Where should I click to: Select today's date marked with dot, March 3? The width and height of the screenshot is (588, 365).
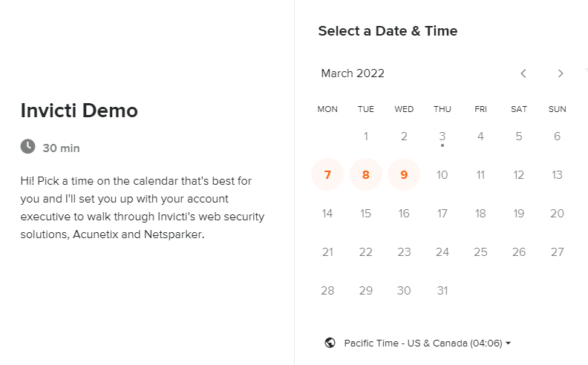pyautogui.click(x=442, y=137)
